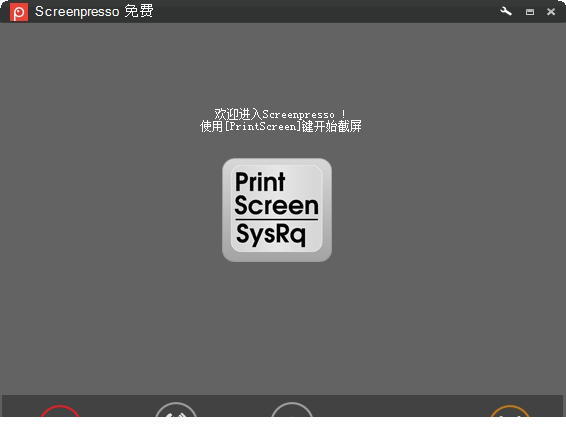The height and width of the screenshot is (433, 566).
Task: Click the 'Screenpresso 免费' title text
Action: pyautogui.click(x=94, y=12)
